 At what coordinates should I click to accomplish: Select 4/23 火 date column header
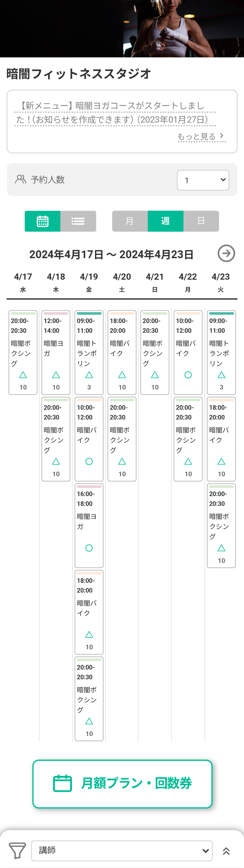coord(221,282)
